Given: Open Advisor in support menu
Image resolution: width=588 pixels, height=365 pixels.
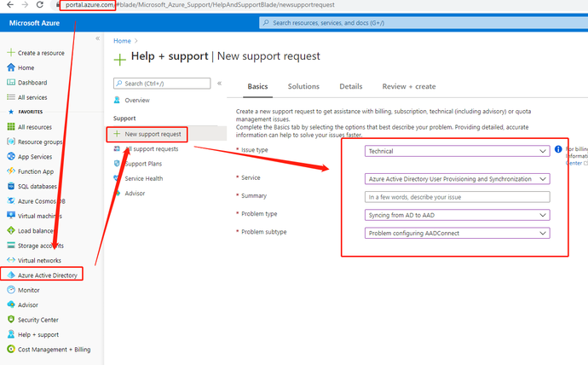Looking at the screenshot, I should (x=135, y=194).
